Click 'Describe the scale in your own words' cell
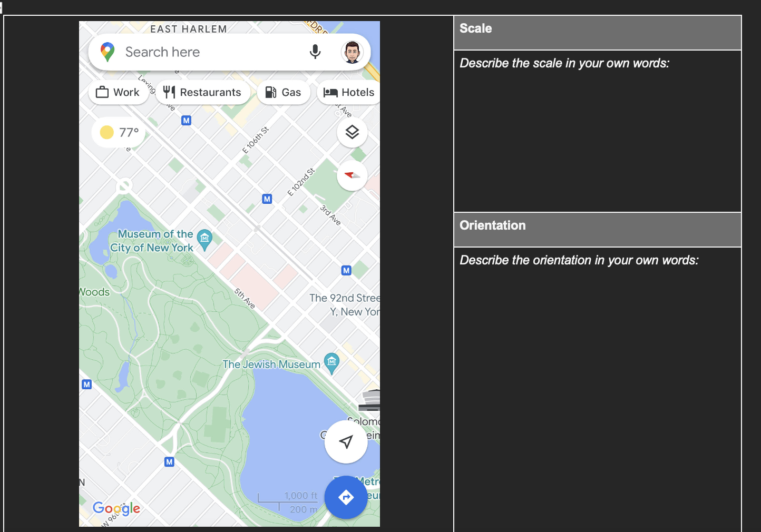Image resolution: width=761 pixels, height=532 pixels. click(598, 131)
